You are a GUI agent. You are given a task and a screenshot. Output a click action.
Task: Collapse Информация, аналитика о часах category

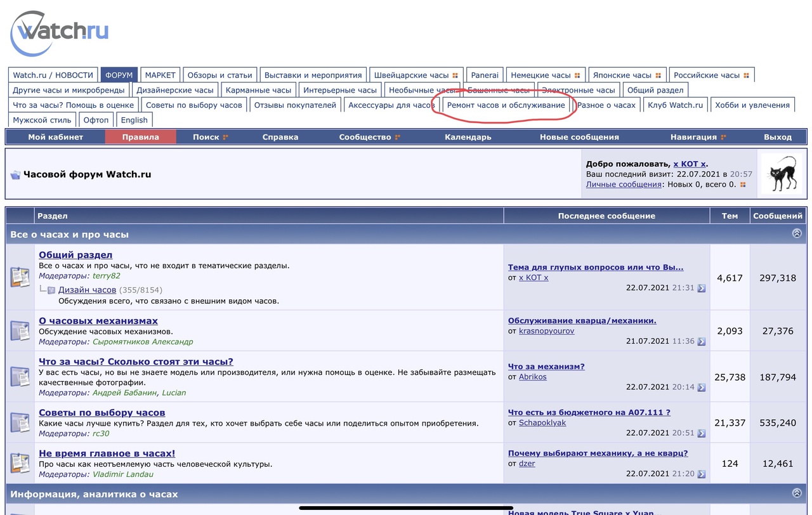coord(797,493)
